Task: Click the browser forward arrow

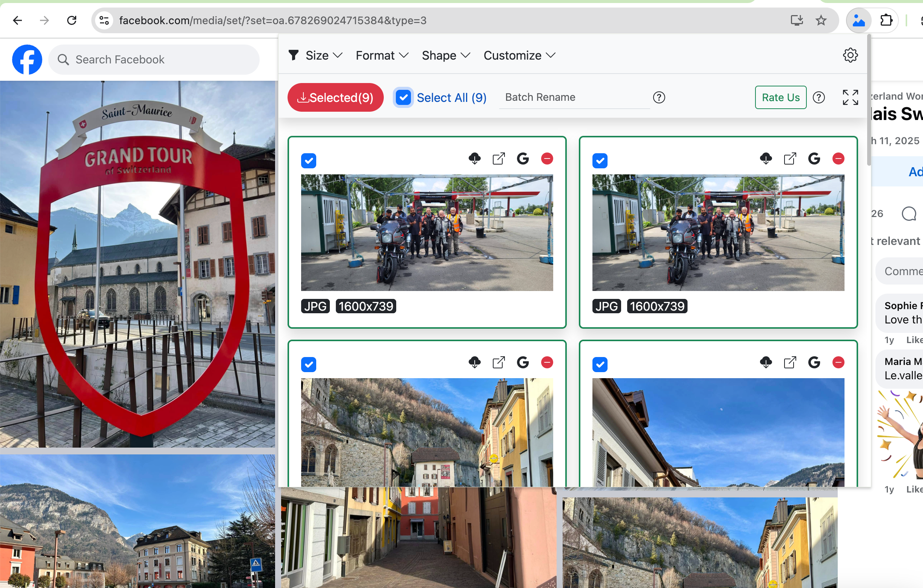Action: point(45,20)
